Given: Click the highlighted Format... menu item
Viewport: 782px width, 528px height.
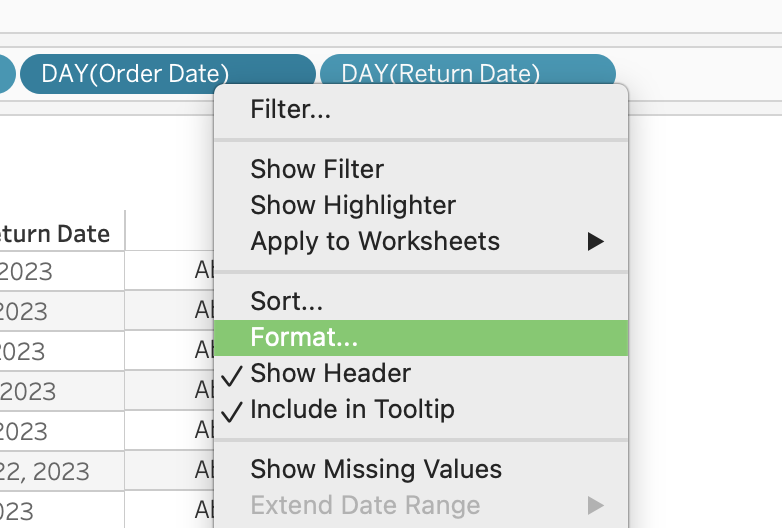Looking at the screenshot, I should [304, 337].
